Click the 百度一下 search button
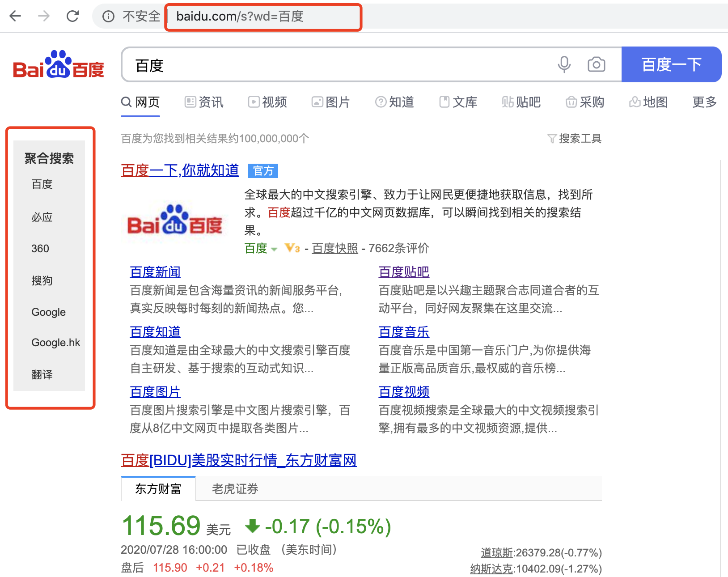Screen dimensions: 728x577 coord(671,64)
